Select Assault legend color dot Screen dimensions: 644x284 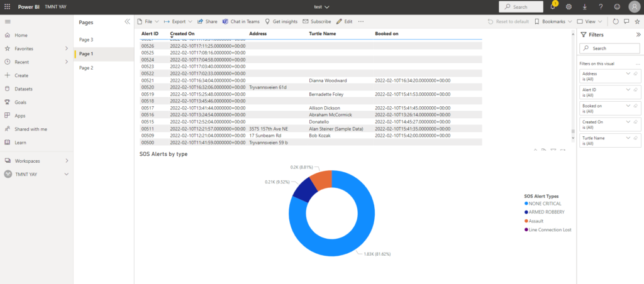(526, 221)
